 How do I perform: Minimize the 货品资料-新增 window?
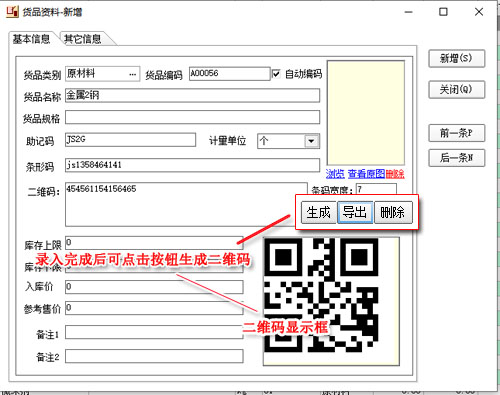[409, 12]
